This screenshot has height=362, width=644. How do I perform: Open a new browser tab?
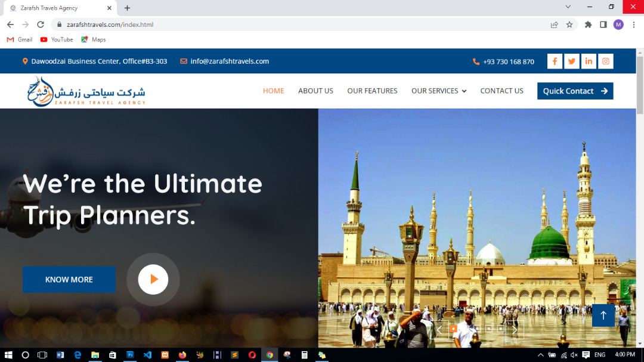pyautogui.click(x=128, y=8)
